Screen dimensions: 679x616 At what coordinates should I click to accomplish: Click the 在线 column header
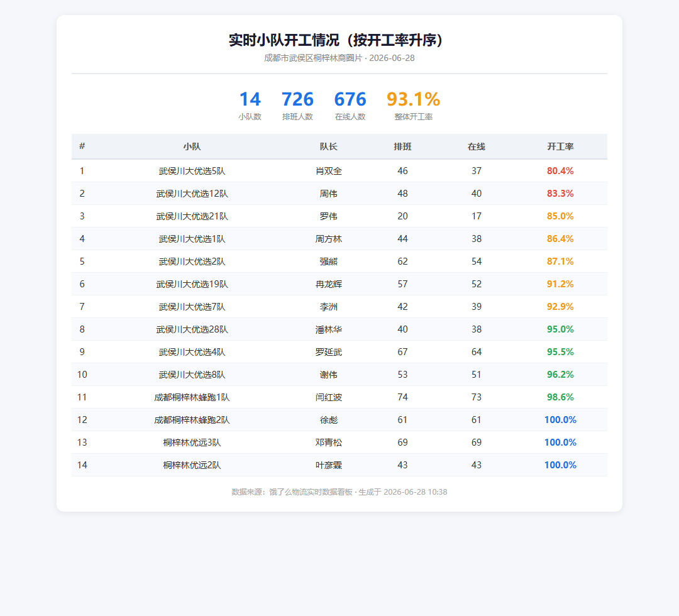[x=477, y=146]
